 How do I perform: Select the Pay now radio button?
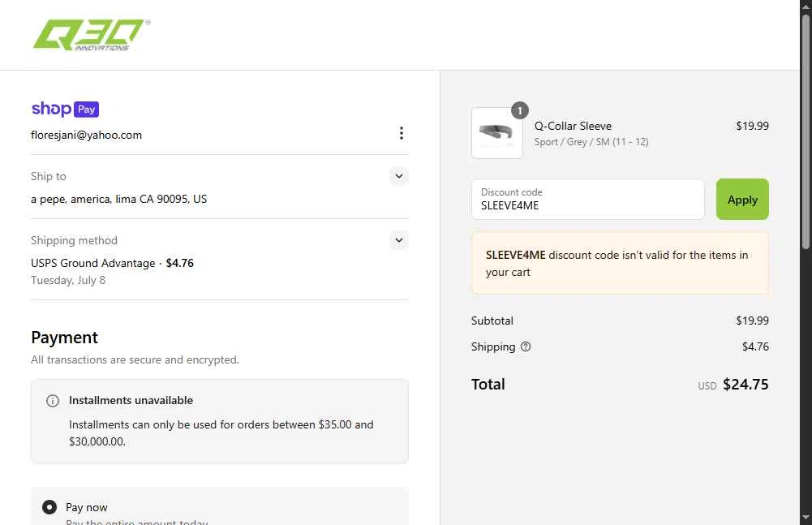tap(49, 507)
